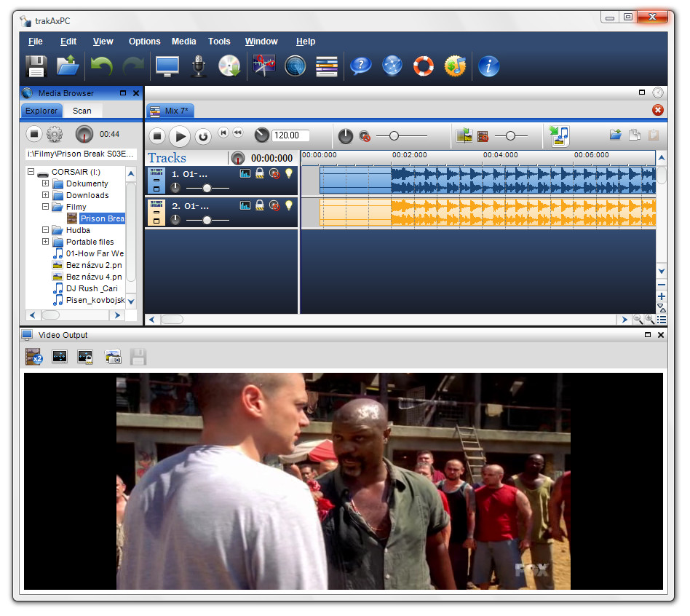Collapse track 2 using its minimize button
Viewport: 690px width, 616px height.
pyautogui.click(x=156, y=212)
